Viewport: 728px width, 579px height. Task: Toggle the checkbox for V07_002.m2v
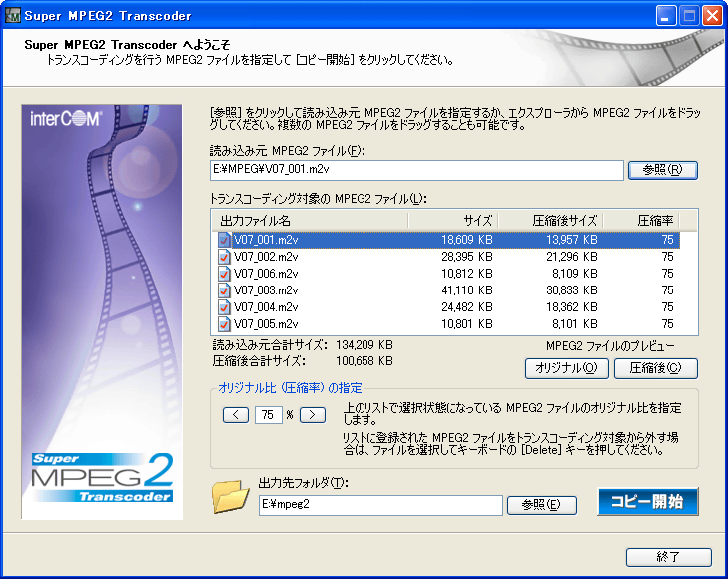(224, 257)
